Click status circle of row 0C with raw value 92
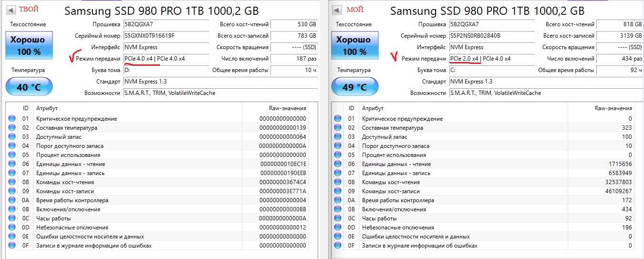 (x=338, y=218)
